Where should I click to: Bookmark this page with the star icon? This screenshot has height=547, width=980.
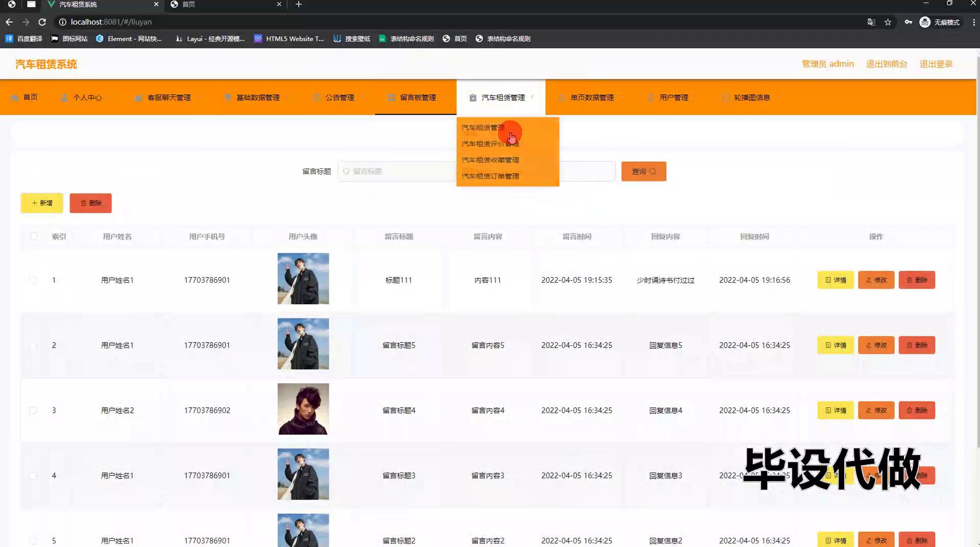888,22
